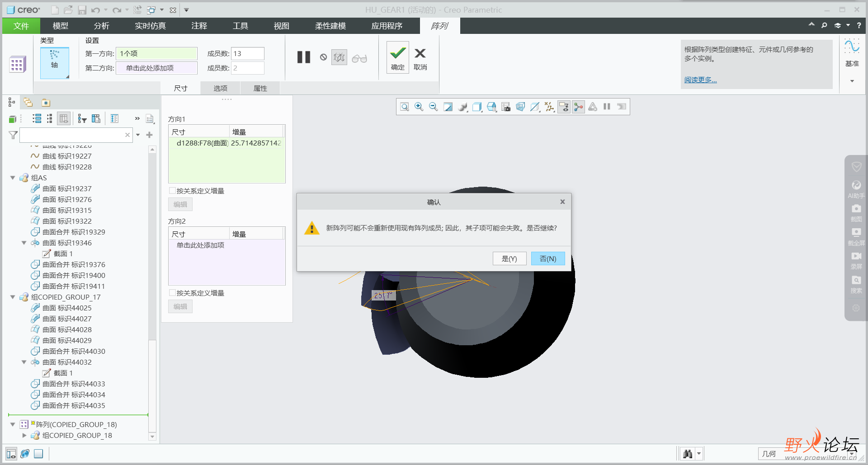Click the large pause icon in Pattern ribbon
Image resolution: width=868 pixels, height=465 pixels.
[304, 57]
